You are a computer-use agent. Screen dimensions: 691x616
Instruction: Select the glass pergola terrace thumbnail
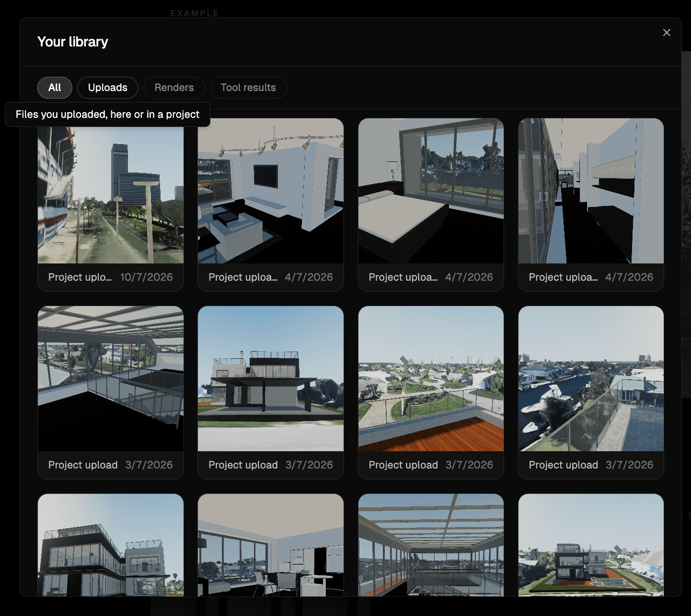point(431,545)
